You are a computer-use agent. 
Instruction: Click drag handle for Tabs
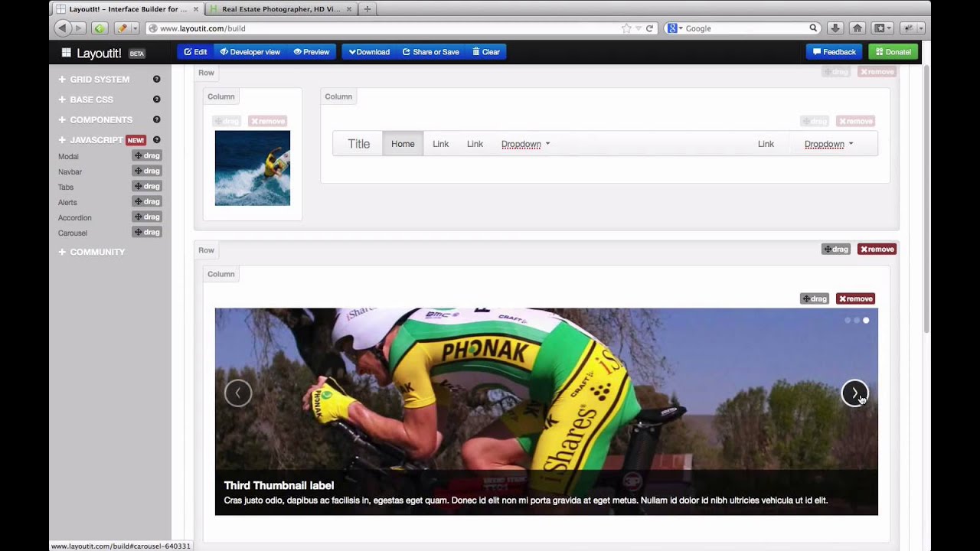point(147,187)
